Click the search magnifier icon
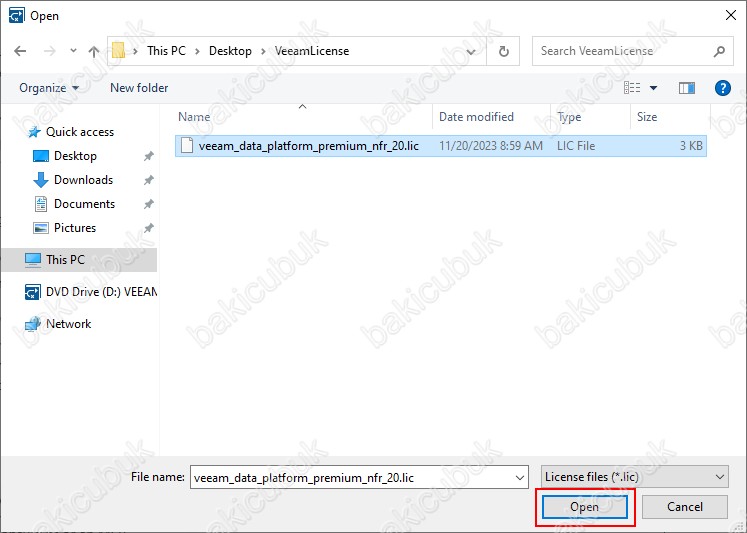747x533 pixels. [719, 51]
